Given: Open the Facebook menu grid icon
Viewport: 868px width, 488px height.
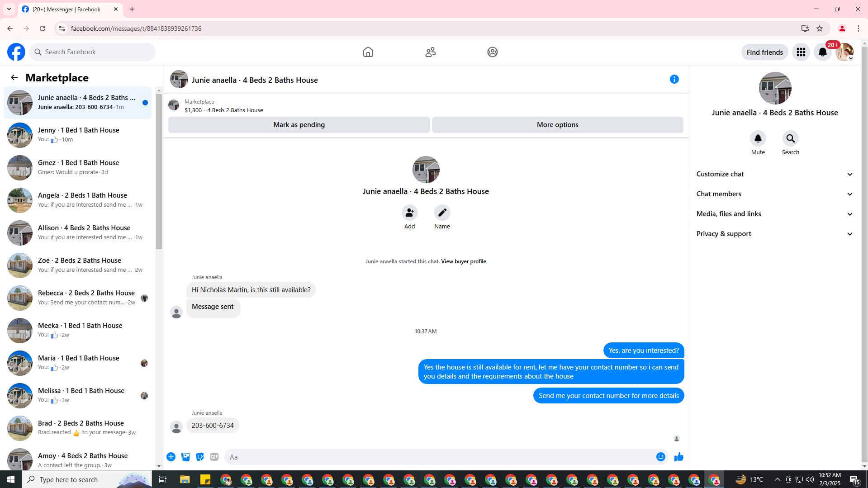Looking at the screenshot, I should pyautogui.click(x=801, y=52).
